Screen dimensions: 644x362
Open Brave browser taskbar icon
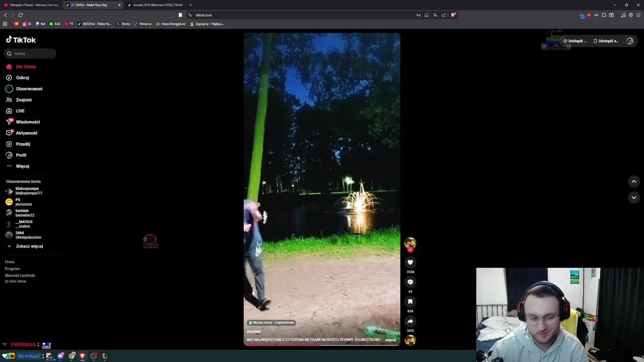83,356
